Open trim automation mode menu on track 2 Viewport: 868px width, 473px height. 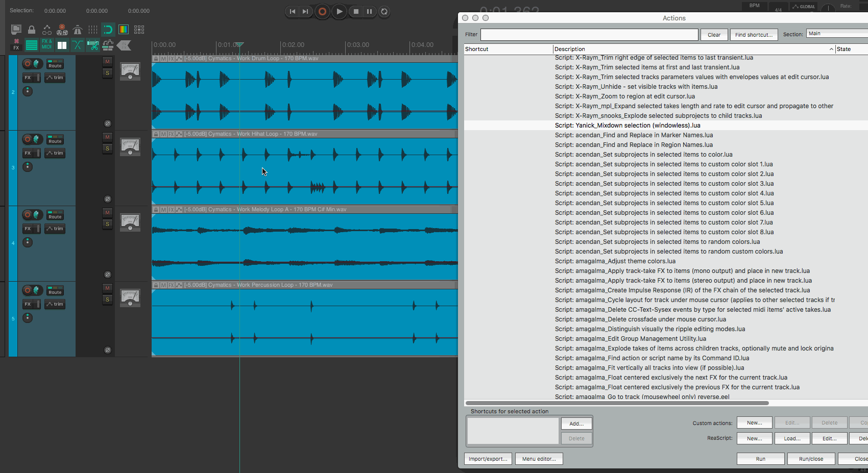coord(55,78)
